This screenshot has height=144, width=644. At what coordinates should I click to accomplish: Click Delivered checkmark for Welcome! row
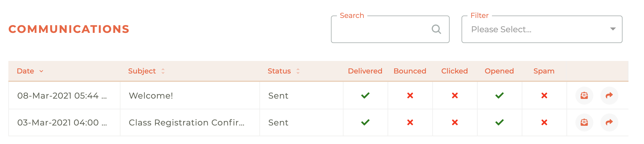click(x=365, y=96)
